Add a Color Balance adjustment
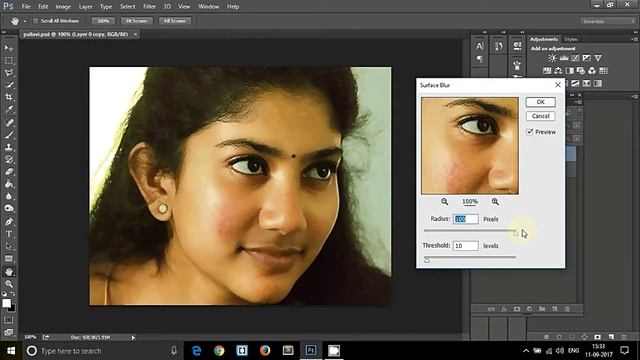The image size is (640, 360). [558, 71]
